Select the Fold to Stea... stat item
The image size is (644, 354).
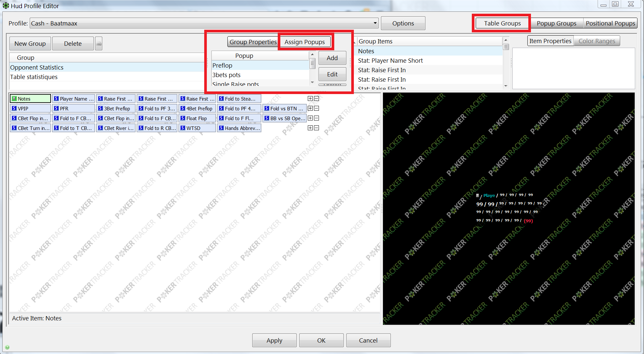(239, 99)
